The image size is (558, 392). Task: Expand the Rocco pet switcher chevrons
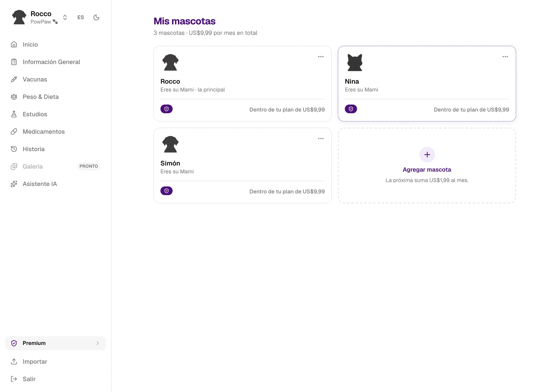click(65, 17)
